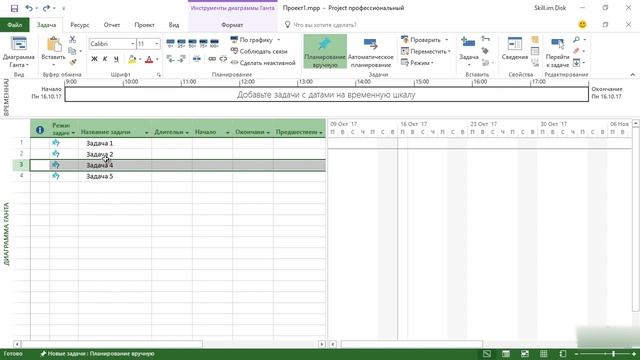Open the Find magnifier icon
Screen dimensions: 640x360
[x=576, y=40]
